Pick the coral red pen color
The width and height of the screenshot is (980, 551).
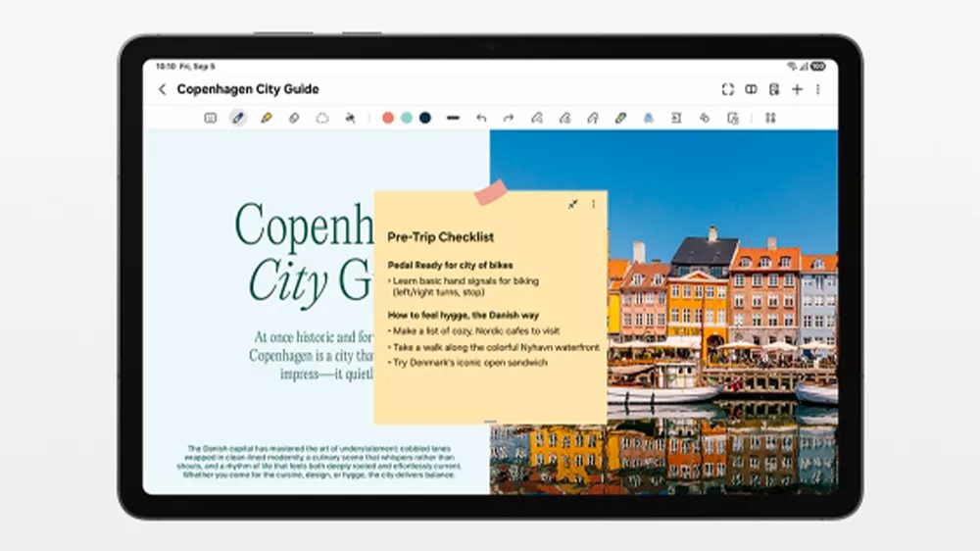387,118
